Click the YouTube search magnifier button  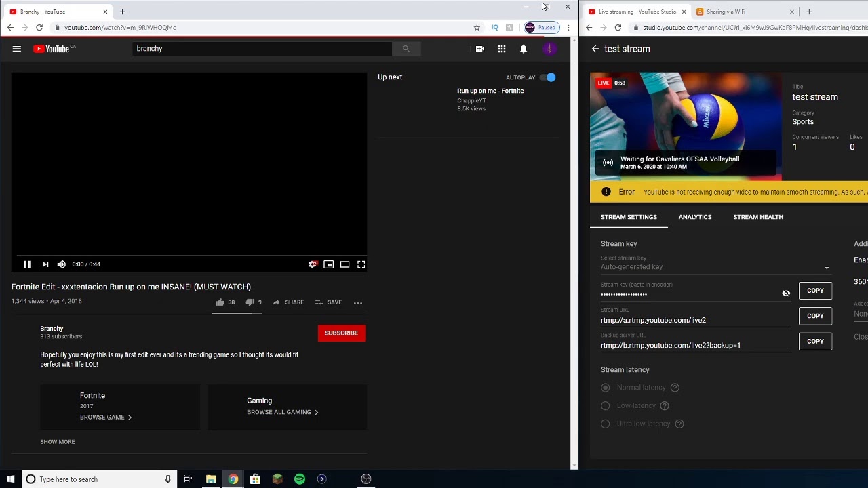click(x=406, y=49)
